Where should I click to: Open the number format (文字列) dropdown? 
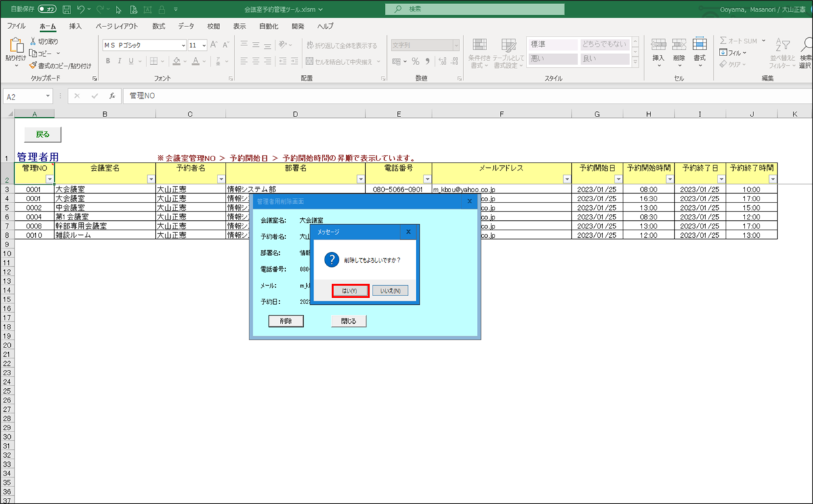click(x=456, y=45)
